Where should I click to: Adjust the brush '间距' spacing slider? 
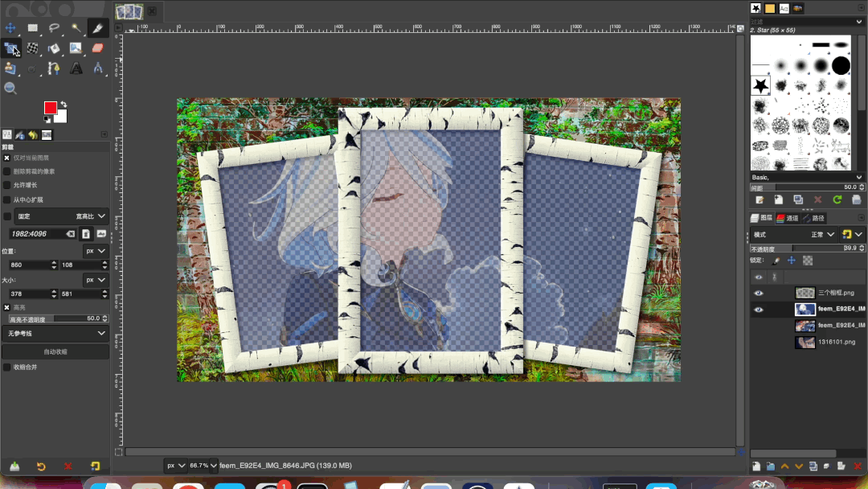(807, 187)
